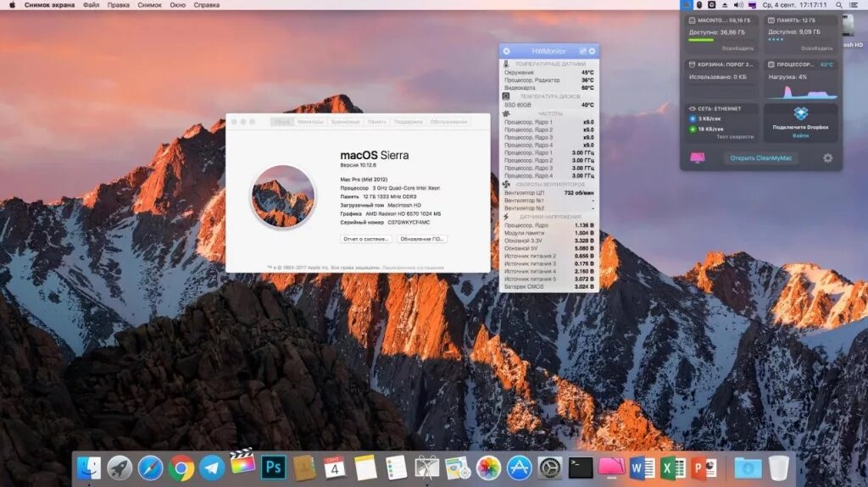Open Spotlight search magnifier
Image resolution: width=868 pixels, height=487 pixels.
tap(839, 5)
